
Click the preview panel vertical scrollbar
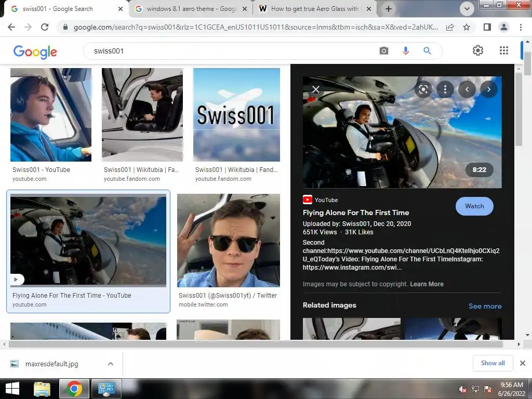coord(518,109)
